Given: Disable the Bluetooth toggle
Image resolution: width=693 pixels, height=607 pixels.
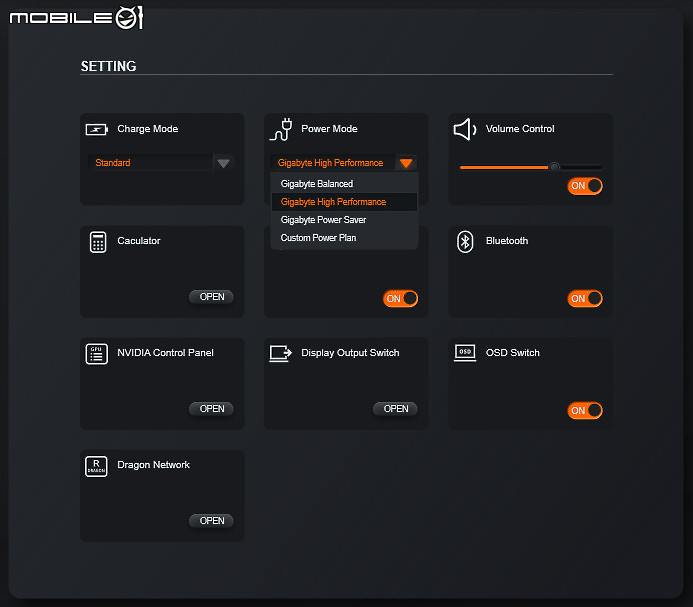Looking at the screenshot, I should pyautogui.click(x=585, y=298).
